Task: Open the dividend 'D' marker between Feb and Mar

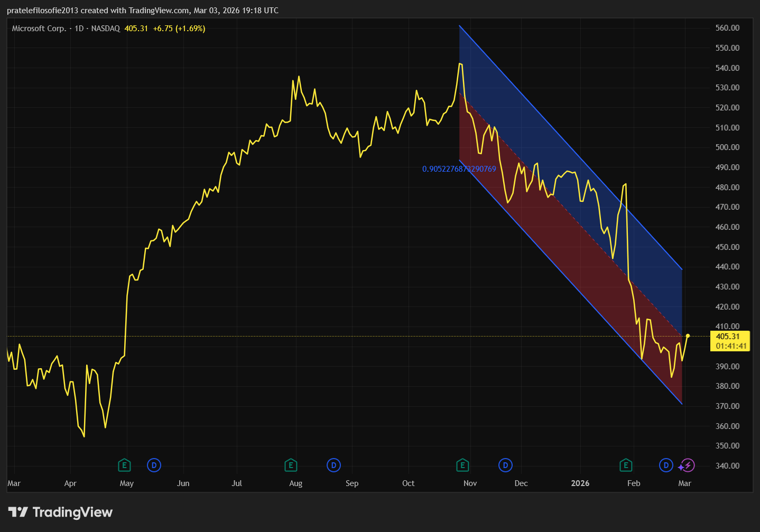Action: tap(666, 465)
